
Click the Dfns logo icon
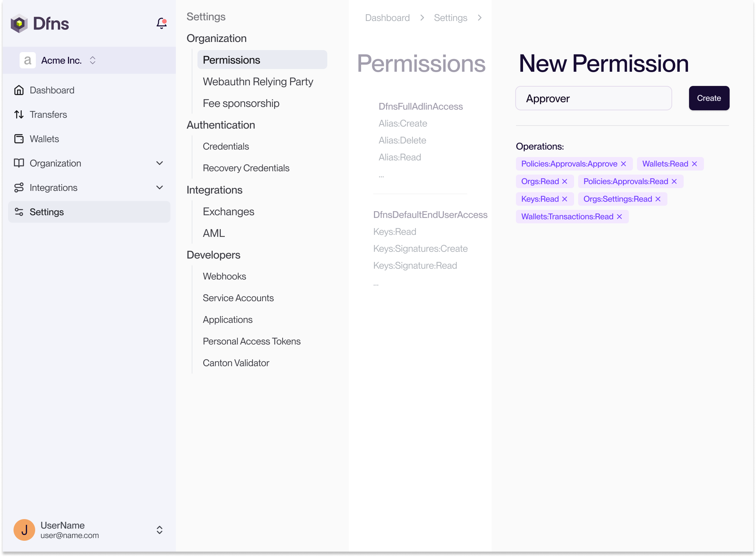point(19,23)
